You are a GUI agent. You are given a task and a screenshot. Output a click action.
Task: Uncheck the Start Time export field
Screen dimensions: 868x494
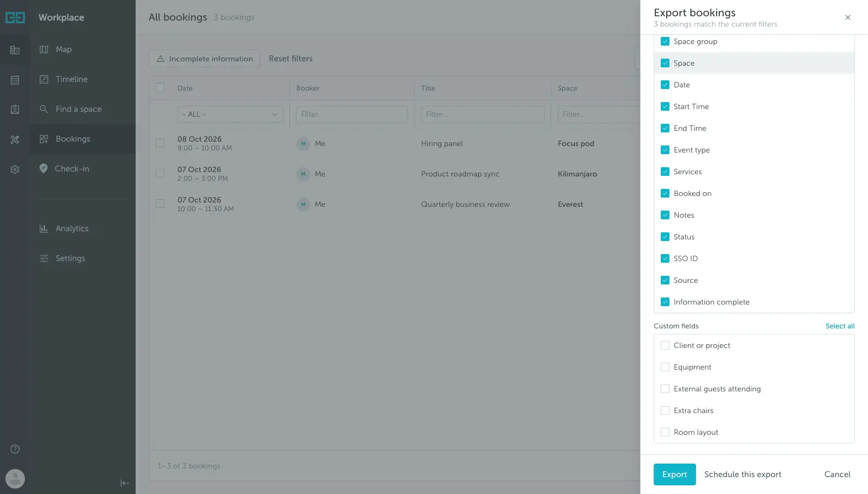coord(665,106)
